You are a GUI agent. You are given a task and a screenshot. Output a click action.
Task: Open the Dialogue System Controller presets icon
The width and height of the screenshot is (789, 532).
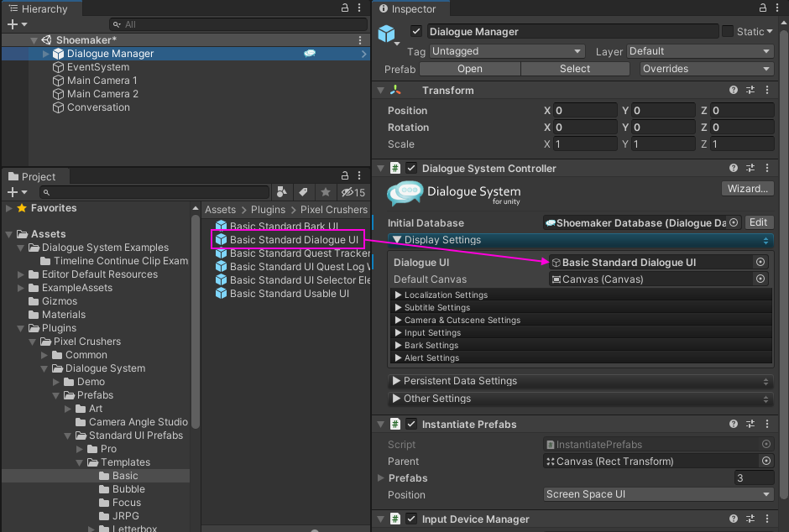point(750,168)
